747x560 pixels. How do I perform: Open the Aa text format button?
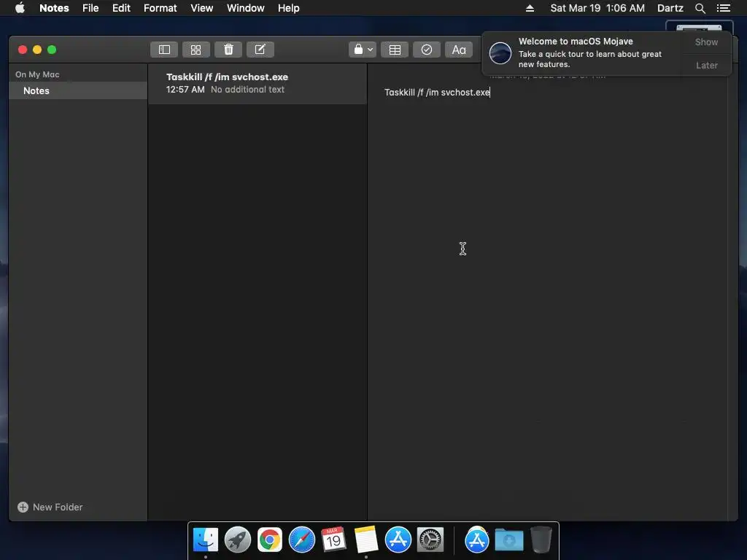458,50
